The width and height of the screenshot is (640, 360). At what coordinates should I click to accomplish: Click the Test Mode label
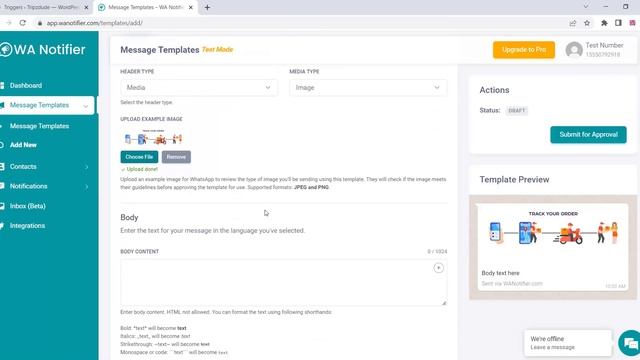pyautogui.click(x=217, y=49)
